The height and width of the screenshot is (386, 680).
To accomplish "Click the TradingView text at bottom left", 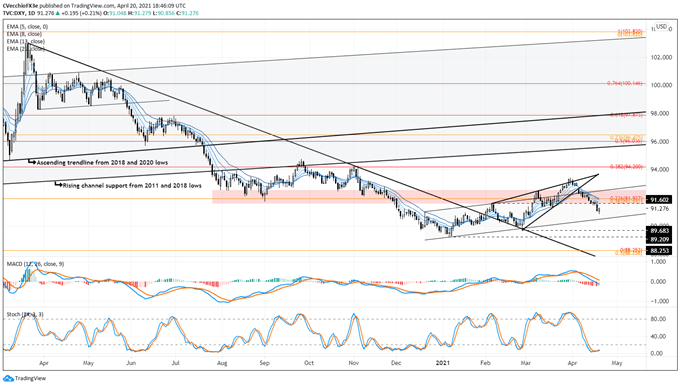I will (30, 379).
